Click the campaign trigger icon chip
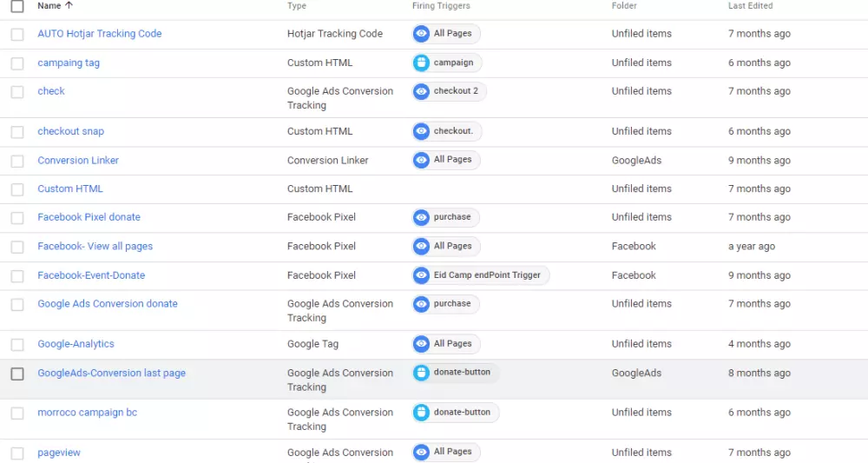Screen dimensions: 868x463 coord(421,63)
